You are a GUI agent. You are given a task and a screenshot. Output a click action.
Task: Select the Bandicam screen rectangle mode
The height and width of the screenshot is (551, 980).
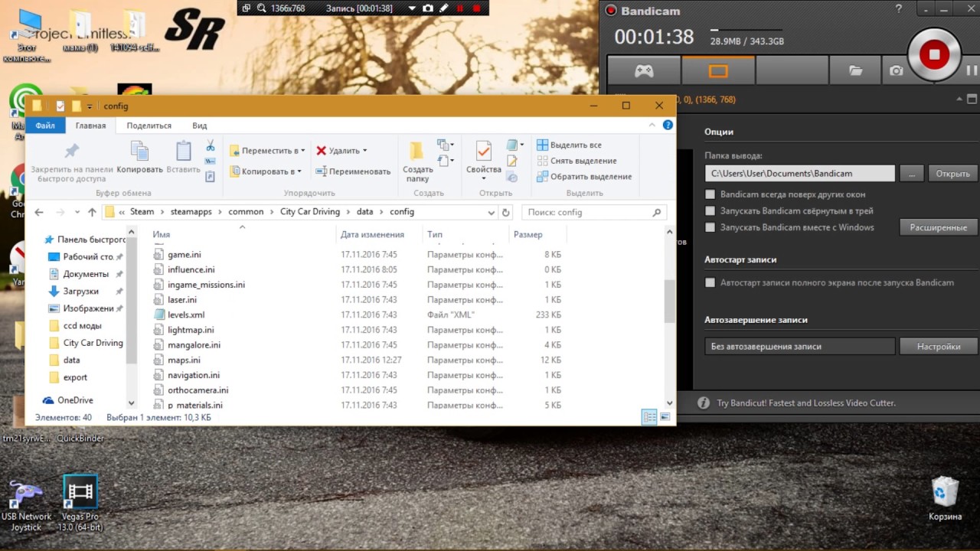718,70
